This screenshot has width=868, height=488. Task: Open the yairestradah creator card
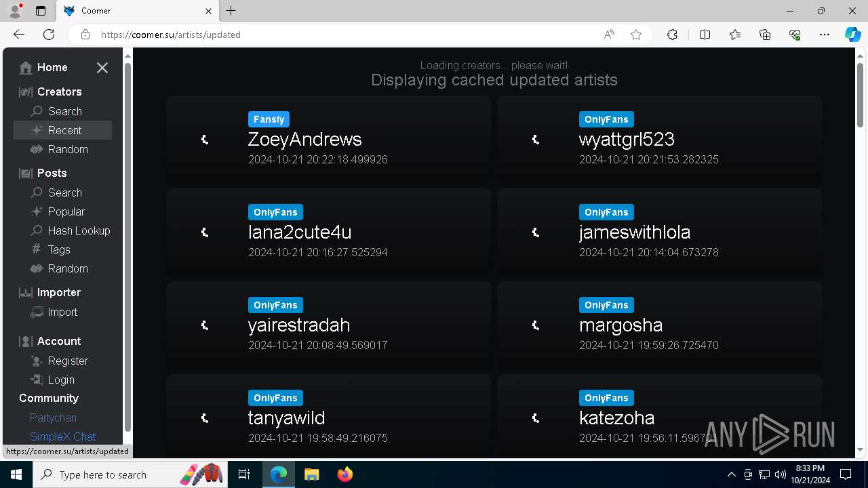(329, 325)
